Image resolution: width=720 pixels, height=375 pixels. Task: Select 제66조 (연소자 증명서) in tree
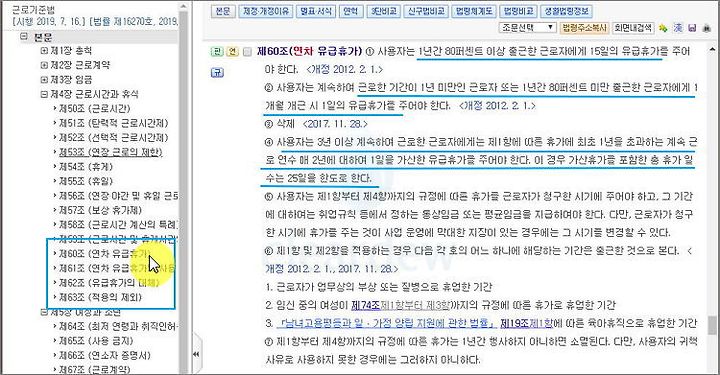[x=105, y=355]
